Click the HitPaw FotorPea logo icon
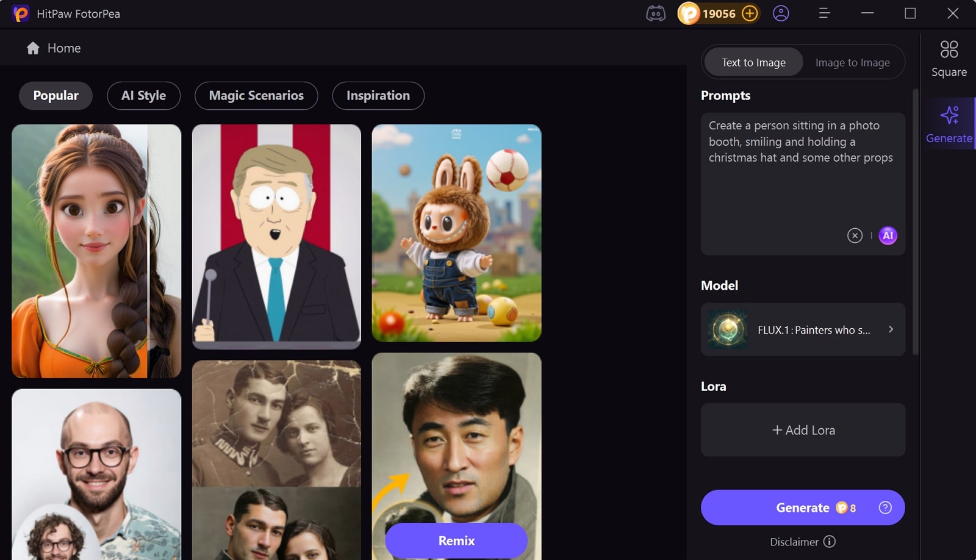Viewport: 976px width, 560px height. (21, 13)
